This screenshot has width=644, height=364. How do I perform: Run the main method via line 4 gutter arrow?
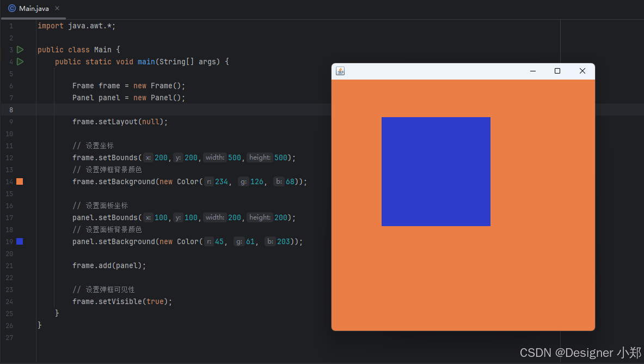point(20,62)
